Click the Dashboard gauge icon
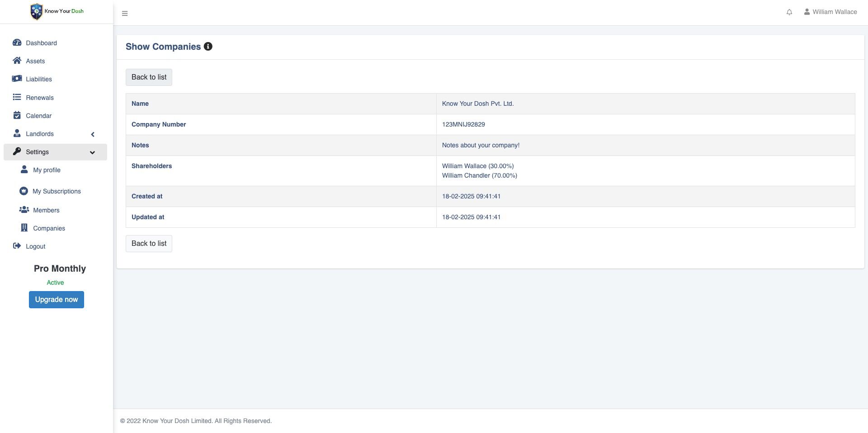Viewport: 868px width, 433px height. (x=17, y=42)
